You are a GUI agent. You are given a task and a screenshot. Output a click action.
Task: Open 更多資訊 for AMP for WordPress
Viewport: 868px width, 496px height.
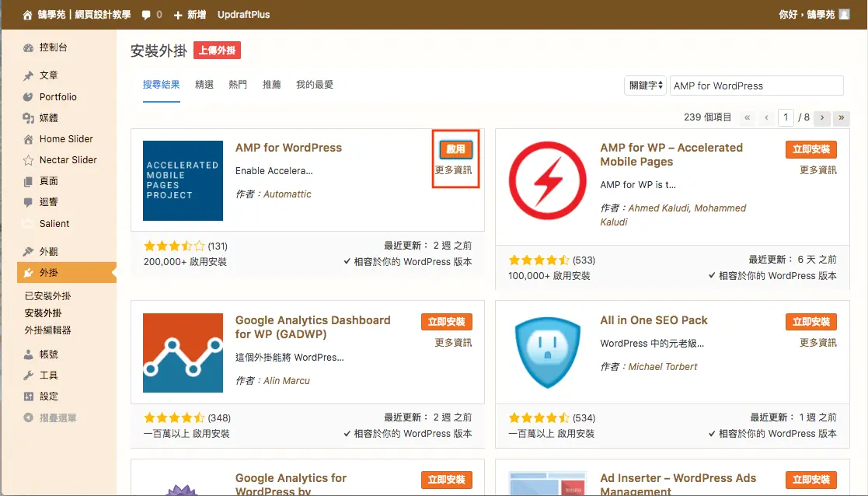453,170
